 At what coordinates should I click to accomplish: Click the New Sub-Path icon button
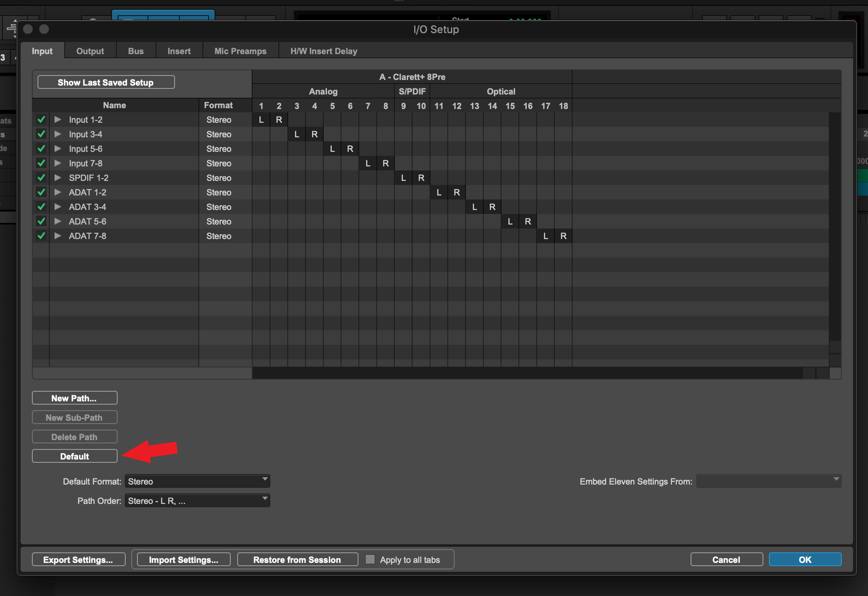pos(74,418)
